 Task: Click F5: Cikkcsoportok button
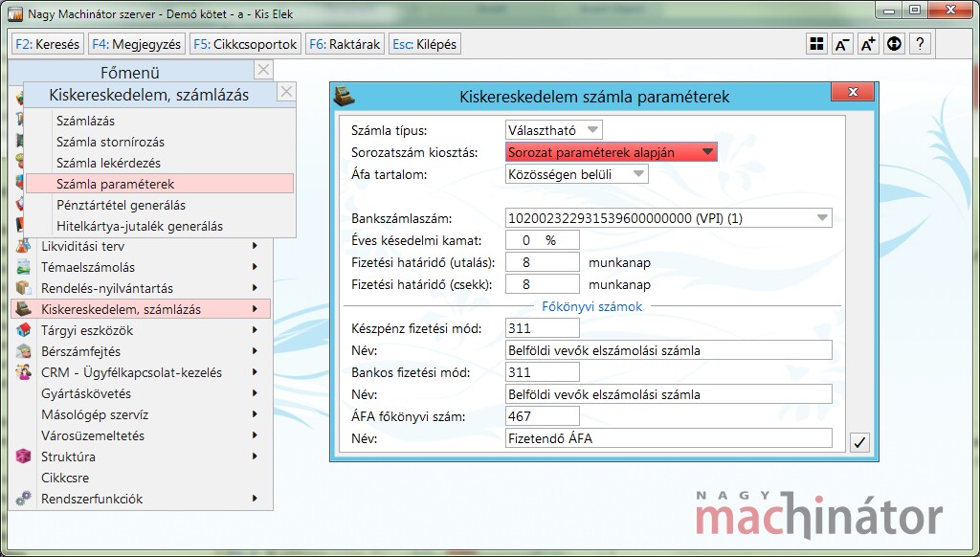click(245, 44)
